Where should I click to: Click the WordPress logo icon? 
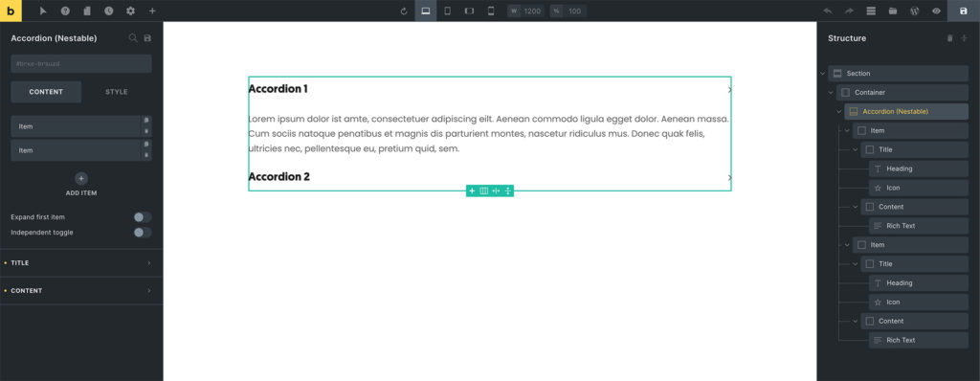coord(914,11)
